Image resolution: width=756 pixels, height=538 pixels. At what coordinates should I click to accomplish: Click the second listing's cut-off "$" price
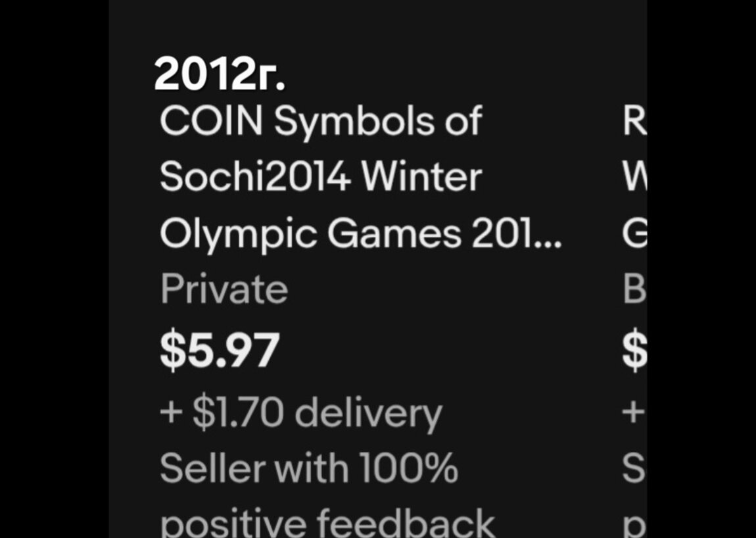click(634, 351)
